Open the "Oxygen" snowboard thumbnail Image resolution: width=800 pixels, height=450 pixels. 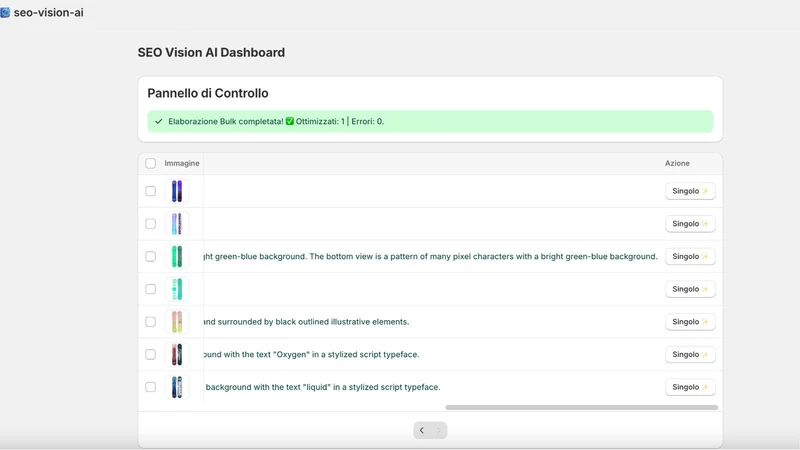point(177,354)
